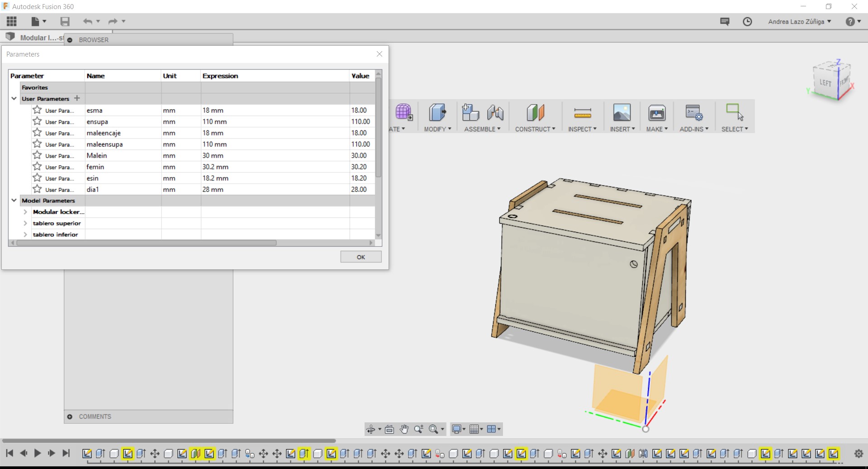Open the Construct menu
Image resolution: width=868 pixels, height=469 pixels.
coord(535,129)
